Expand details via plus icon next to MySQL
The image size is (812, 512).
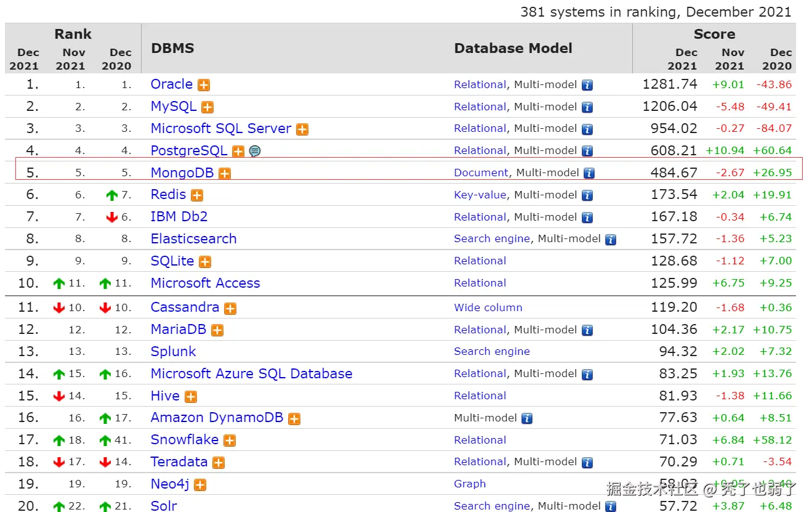pos(207,107)
